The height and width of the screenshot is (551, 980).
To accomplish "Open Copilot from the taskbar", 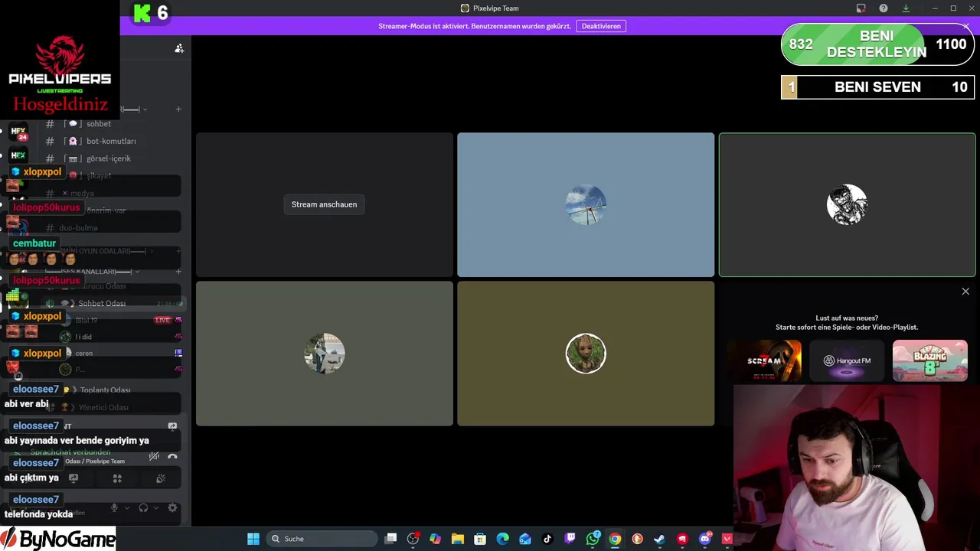I will pyautogui.click(x=435, y=539).
